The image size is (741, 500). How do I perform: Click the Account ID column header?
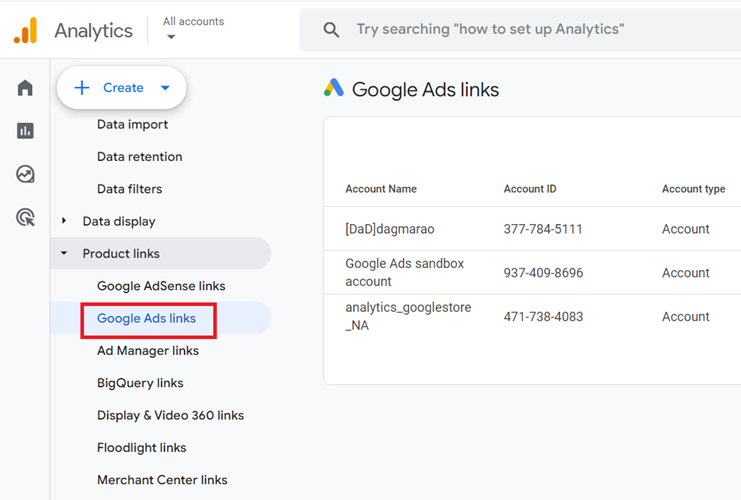click(x=530, y=189)
